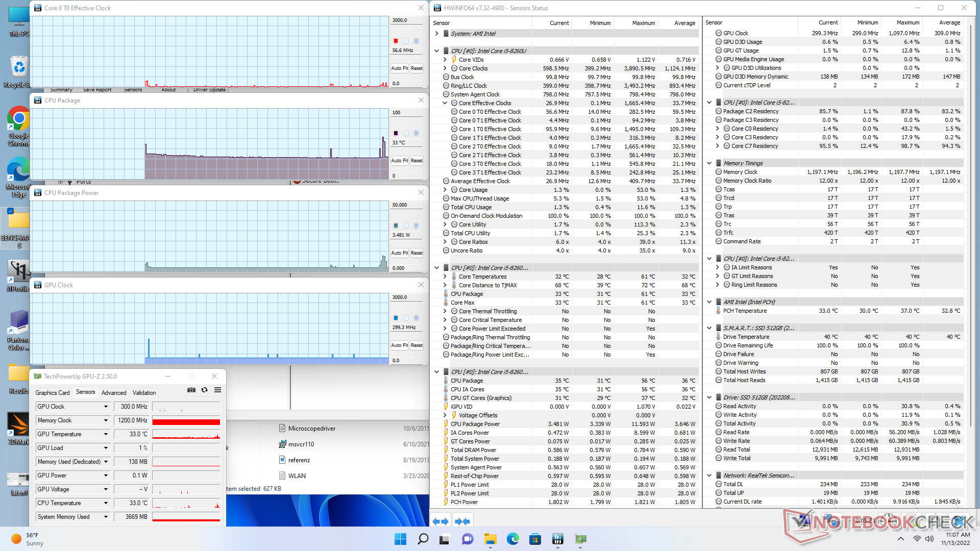Viewport: 980px width, 551px height.
Task: Open Google Chrome from the desktop
Action: click(x=18, y=126)
